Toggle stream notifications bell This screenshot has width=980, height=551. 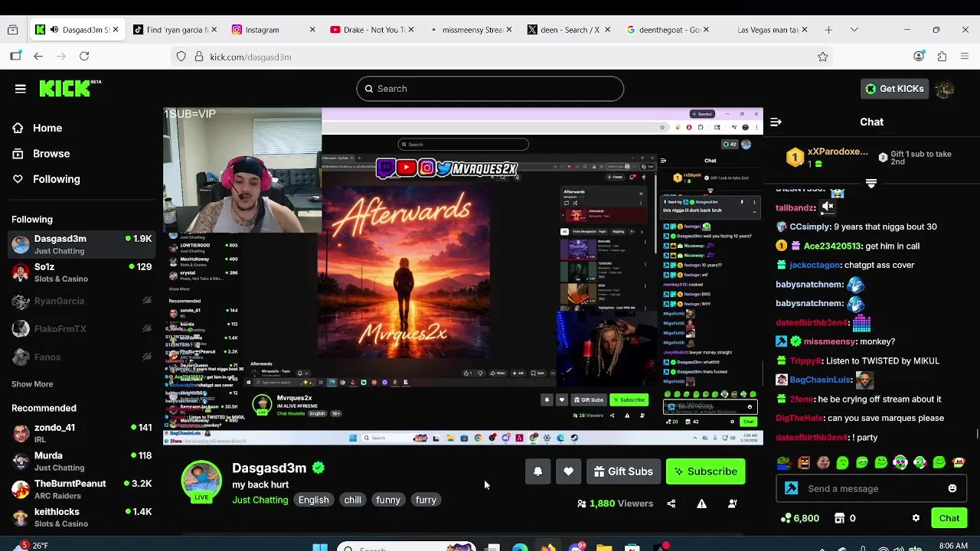click(537, 471)
